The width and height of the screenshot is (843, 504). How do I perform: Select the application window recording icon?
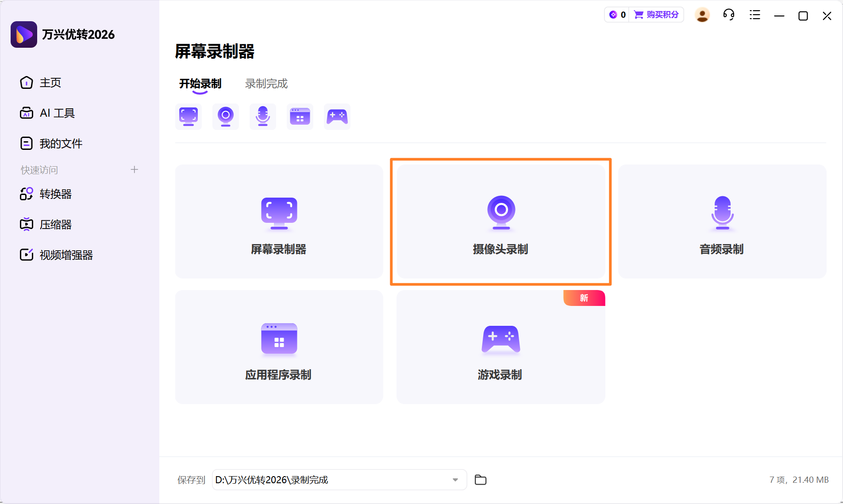(x=300, y=116)
